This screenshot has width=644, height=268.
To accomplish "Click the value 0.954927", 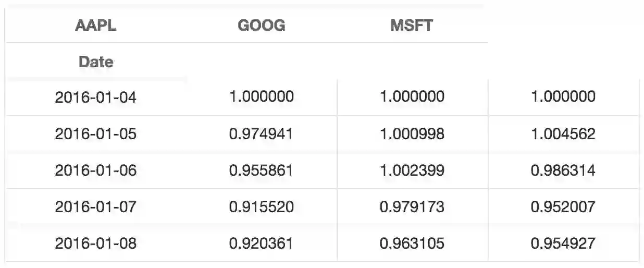I will (x=563, y=243).
